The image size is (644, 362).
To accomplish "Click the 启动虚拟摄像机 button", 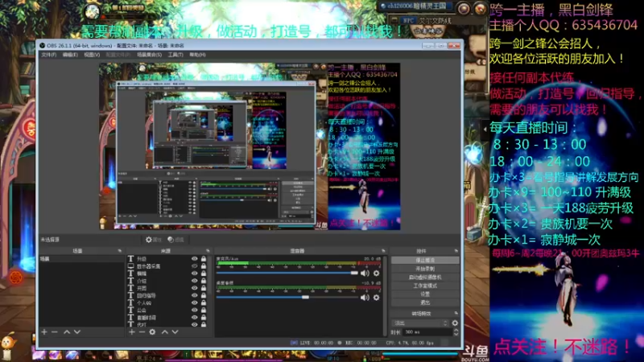I will click(x=425, y=278).
